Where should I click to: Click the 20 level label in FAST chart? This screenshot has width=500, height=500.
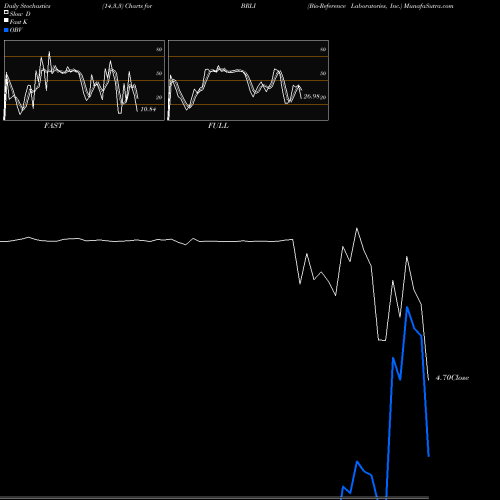pyautogui.click(x=159, y=97)
